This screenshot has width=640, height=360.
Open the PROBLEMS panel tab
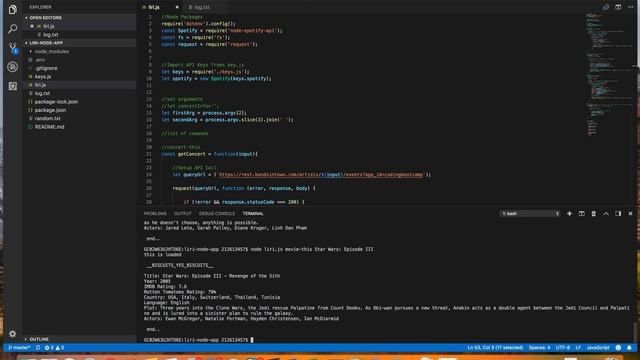pyautogui.click(x=155, y=213)
